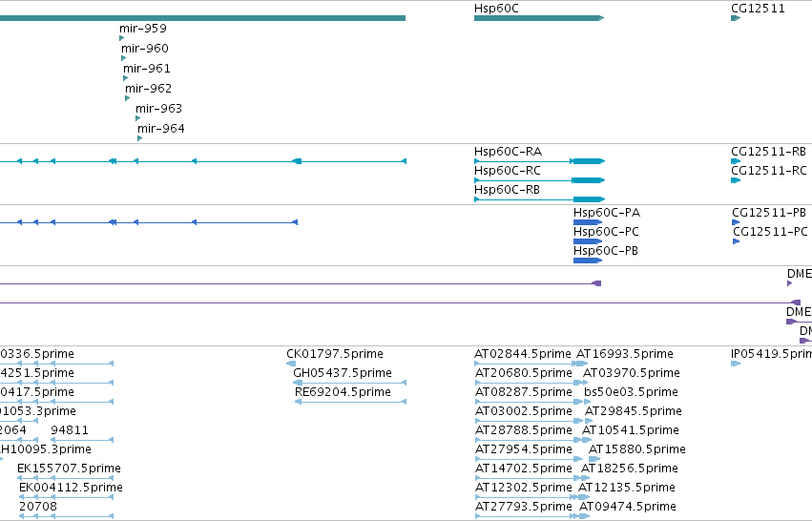Select EST AT29845.5prime
The height and width of the screenshot is (521, 812).
click(634, 411)
